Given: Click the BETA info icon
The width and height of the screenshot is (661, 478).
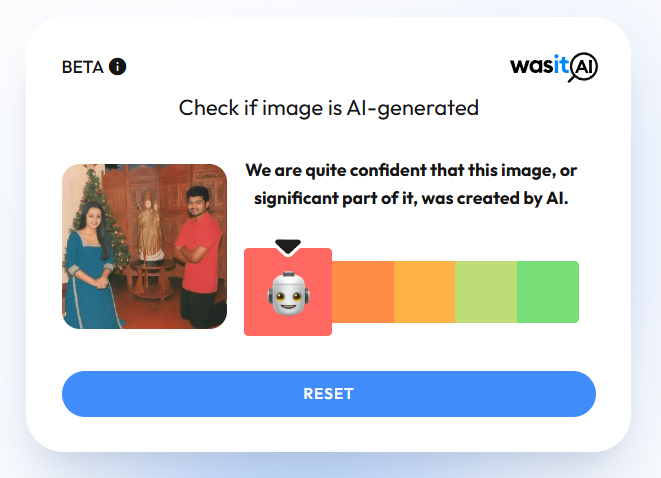Looking at the screenshot, I should [118, 67].
